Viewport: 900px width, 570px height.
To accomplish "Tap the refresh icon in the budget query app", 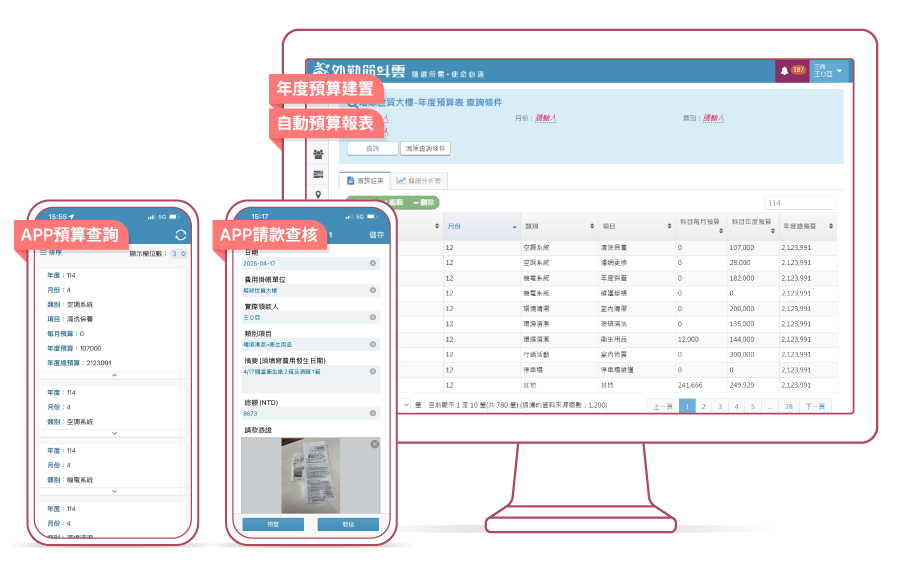I will click(181, 235).
